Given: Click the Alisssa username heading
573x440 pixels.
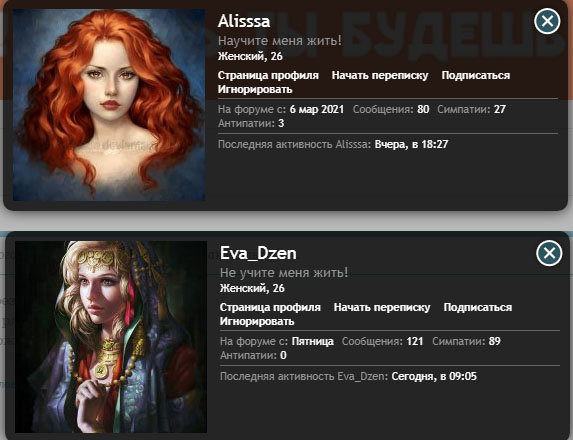Looking at the screenshot, I should 244,21.
